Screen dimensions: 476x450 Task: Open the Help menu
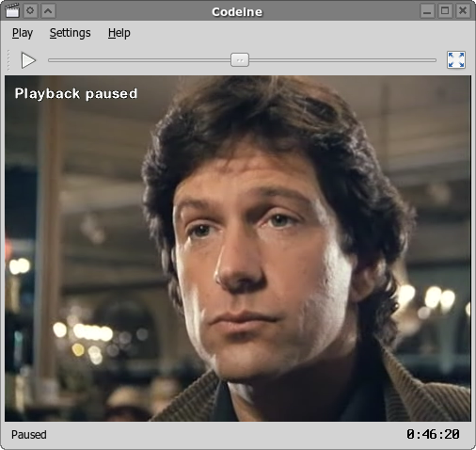[119, 33]
